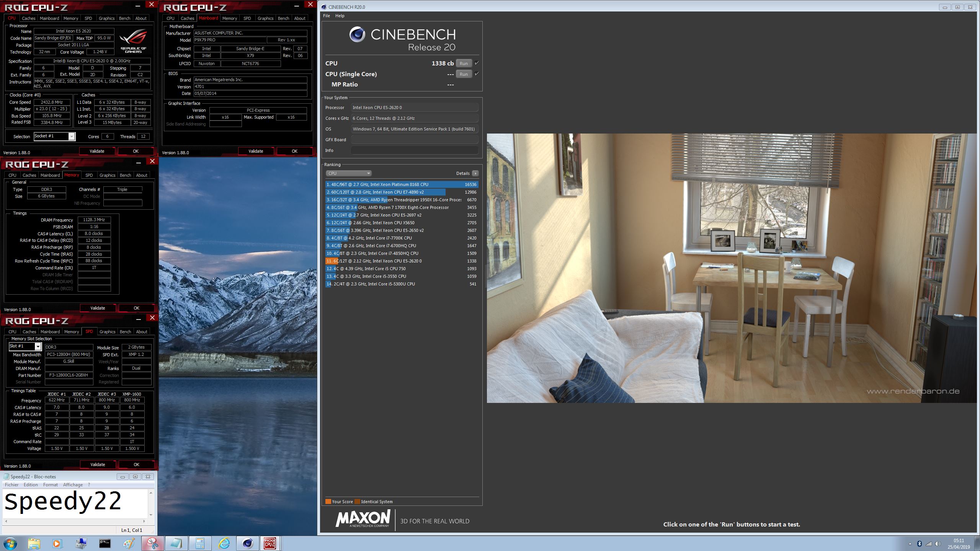Click the Cinebench R20.0 title bar icon
Screen dimensions: 980x551
(x=324, y=7)
